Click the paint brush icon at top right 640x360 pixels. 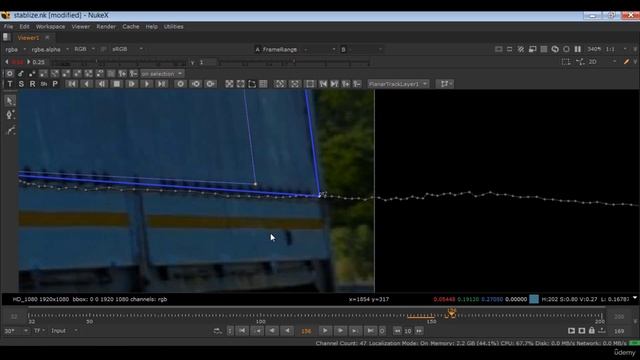tap(627, 62)
